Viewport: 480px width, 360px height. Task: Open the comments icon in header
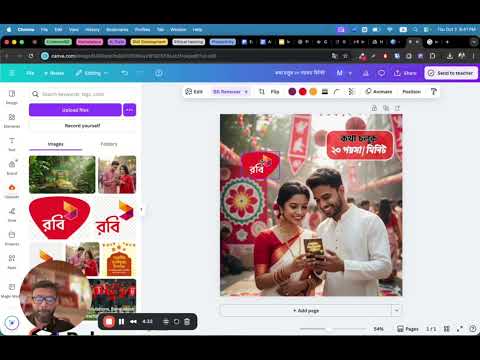tap(381, 73)
